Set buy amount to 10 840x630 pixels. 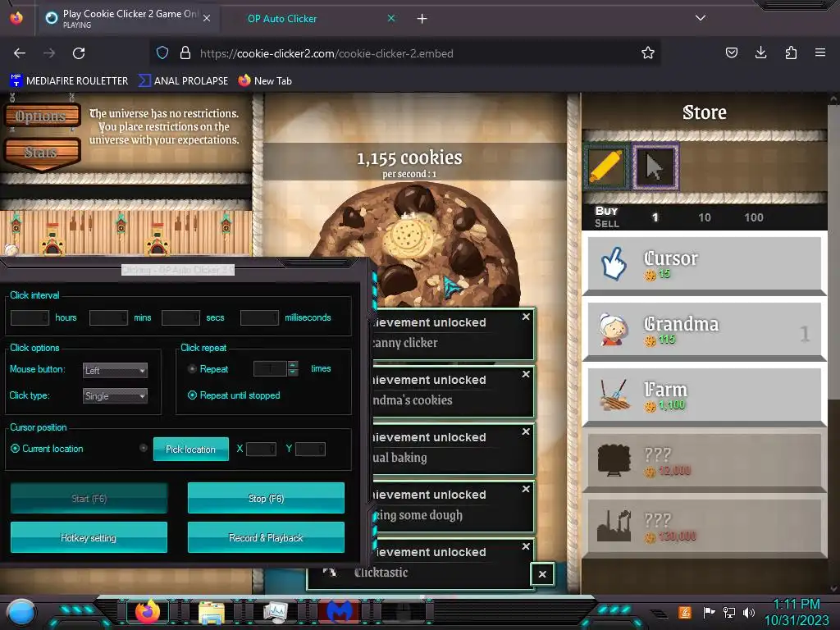tap(705, 217)
